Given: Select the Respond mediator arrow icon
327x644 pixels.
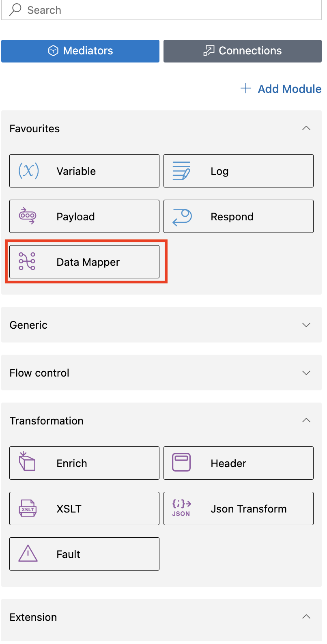Looking at the screenshot, I should point(182,217).
